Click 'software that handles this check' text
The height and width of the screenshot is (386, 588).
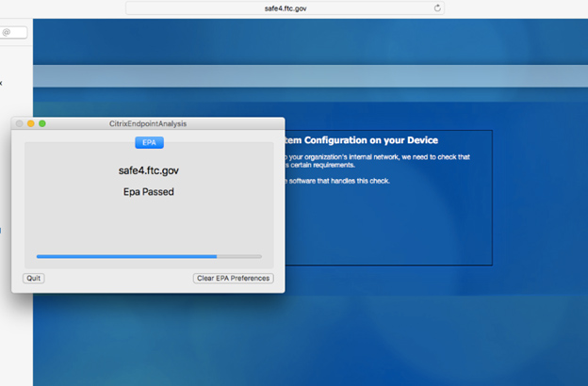pyautogui.click(x=339, y=181)
